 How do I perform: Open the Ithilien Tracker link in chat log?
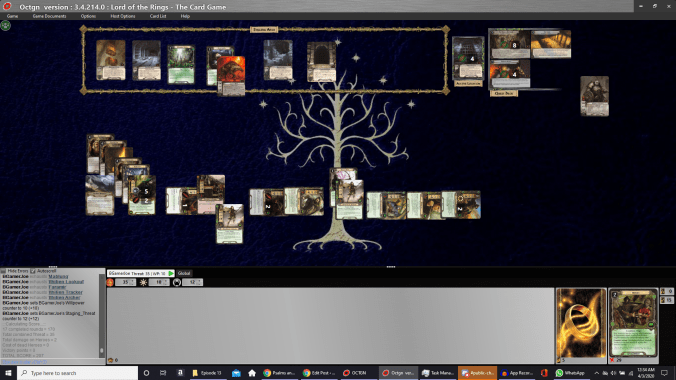pos(65,292)
